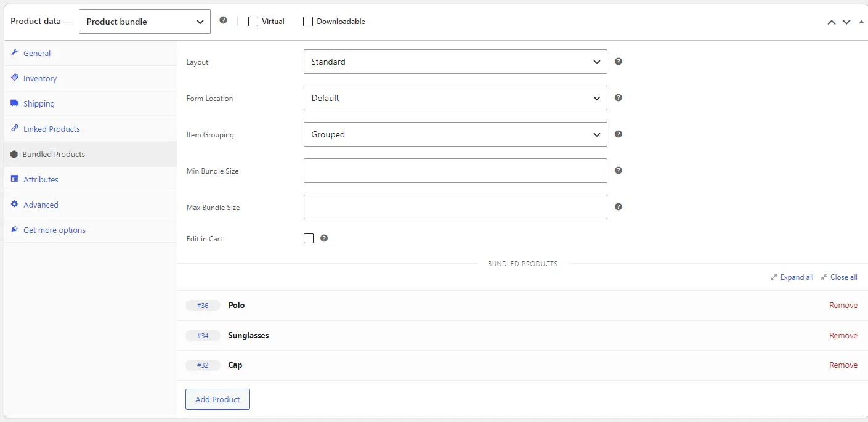The width and height of the screenshot is (868, 422).
Task: Show help tooltip for Item Grouping
Action: pos(619,134)
